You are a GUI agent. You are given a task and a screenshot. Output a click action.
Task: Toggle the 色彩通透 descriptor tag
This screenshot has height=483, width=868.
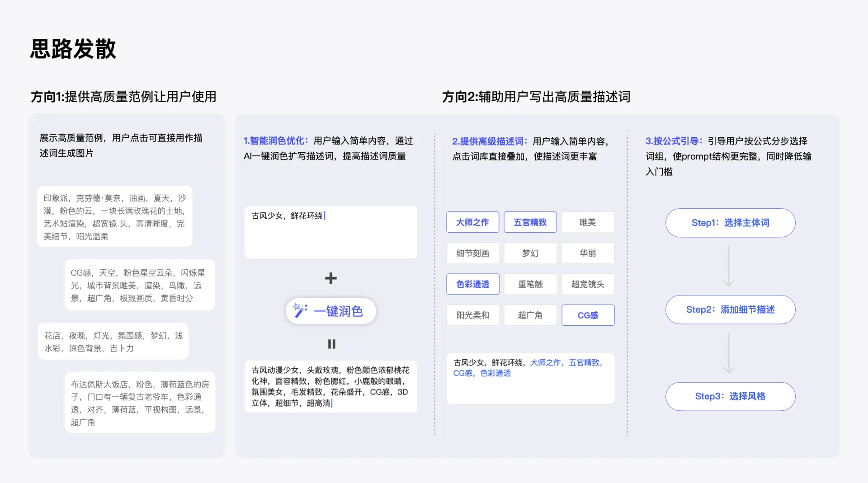coord(472,284)
